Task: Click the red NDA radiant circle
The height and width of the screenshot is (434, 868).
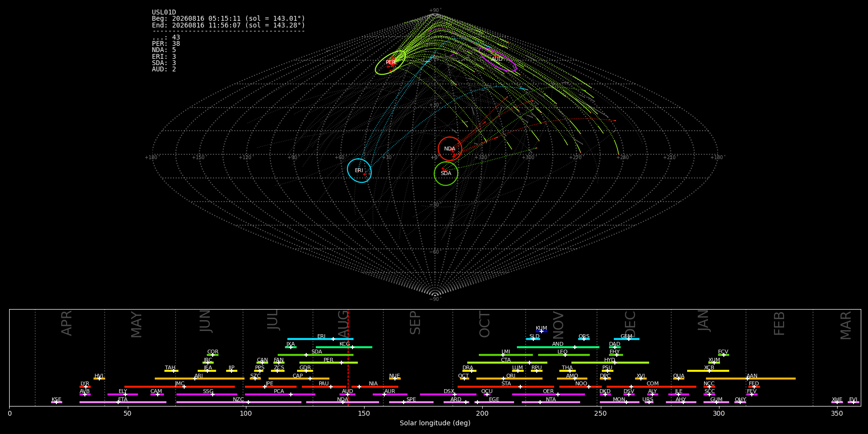Action: pyautogui.click(x=450, y=149)
